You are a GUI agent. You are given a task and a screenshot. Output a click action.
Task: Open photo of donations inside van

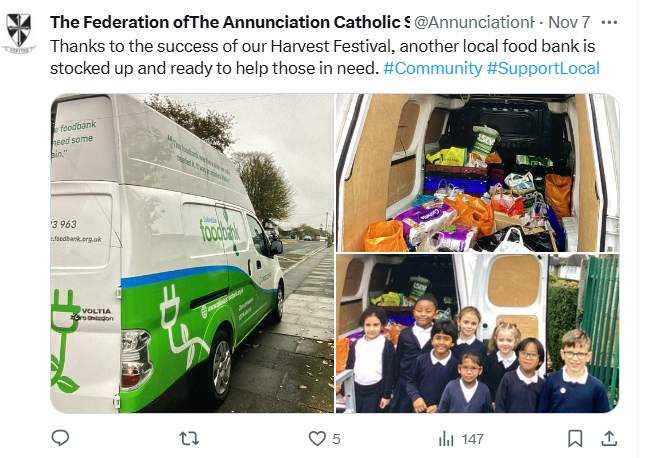tap(478, 173)
